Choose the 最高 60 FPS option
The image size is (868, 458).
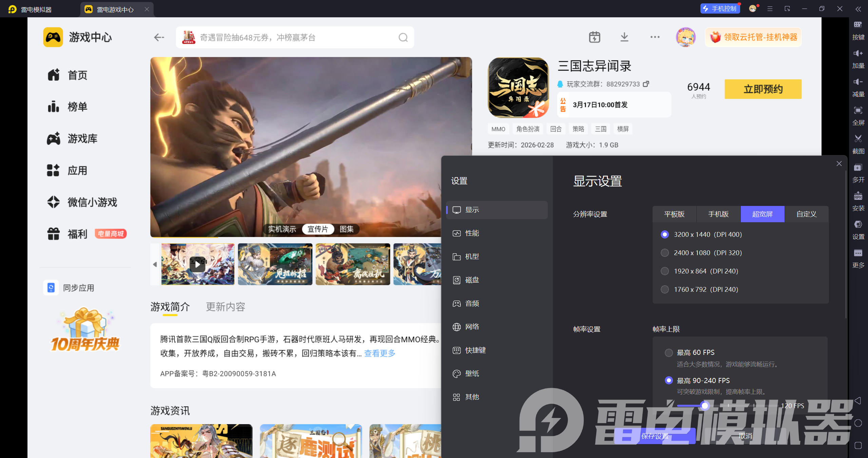(x=669, y=353)
